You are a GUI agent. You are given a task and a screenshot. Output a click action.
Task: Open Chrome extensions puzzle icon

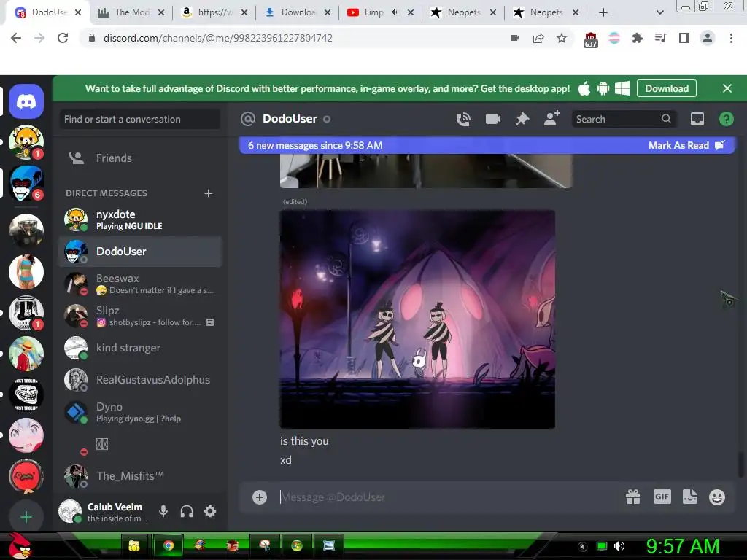[x=638, y=38]
